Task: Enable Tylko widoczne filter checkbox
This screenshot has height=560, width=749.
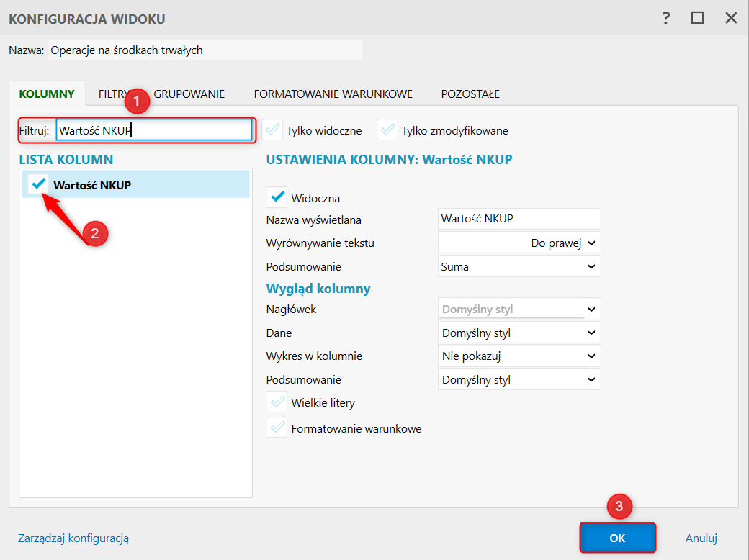Action: 272,130
